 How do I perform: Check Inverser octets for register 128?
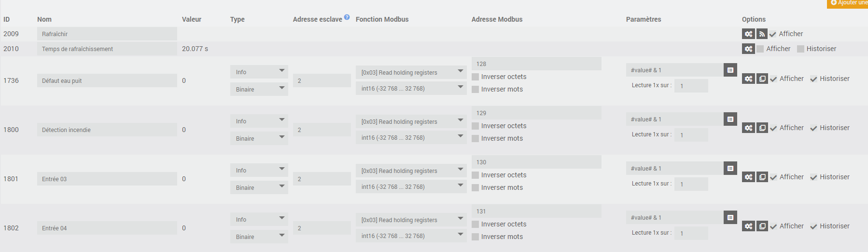point(476,77)
